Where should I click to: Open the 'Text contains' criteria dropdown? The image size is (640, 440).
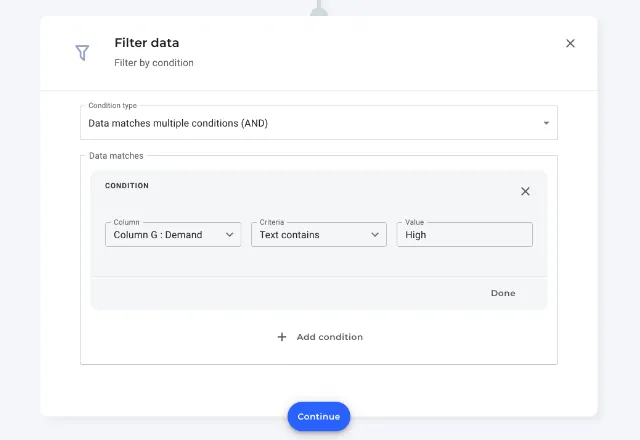point(319,235)
